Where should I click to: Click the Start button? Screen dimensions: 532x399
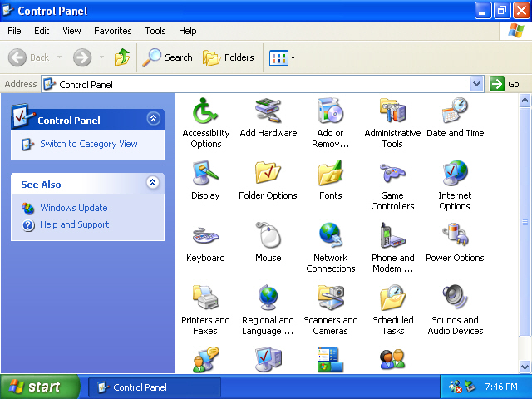click(40, 387)
